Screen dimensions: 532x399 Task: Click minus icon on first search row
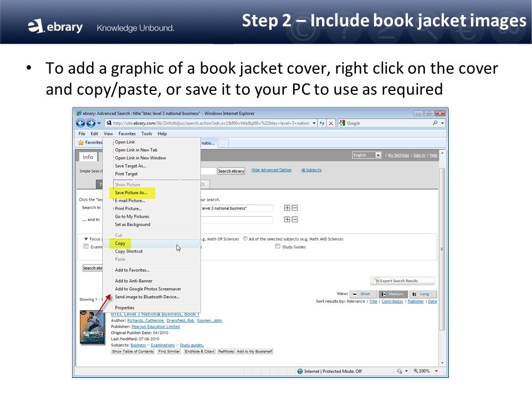coord(295,208)
